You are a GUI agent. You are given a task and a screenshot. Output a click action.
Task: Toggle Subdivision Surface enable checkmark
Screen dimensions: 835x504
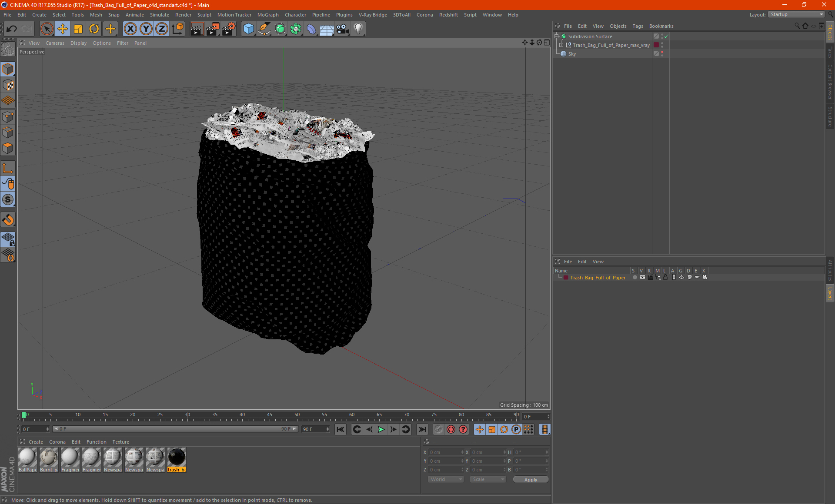click(666, 36)
